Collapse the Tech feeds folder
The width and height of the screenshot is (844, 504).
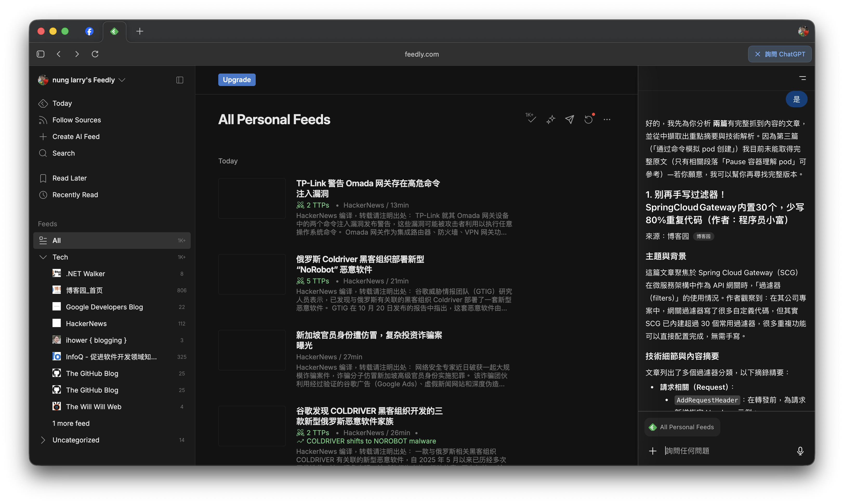43,257
